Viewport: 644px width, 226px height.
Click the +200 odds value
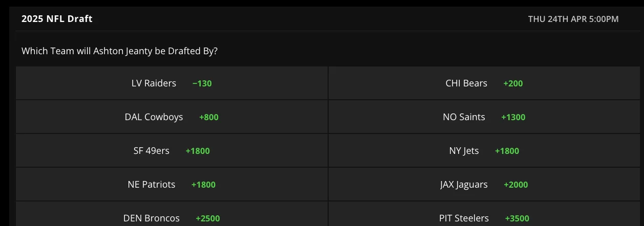(x=513, y=83)
